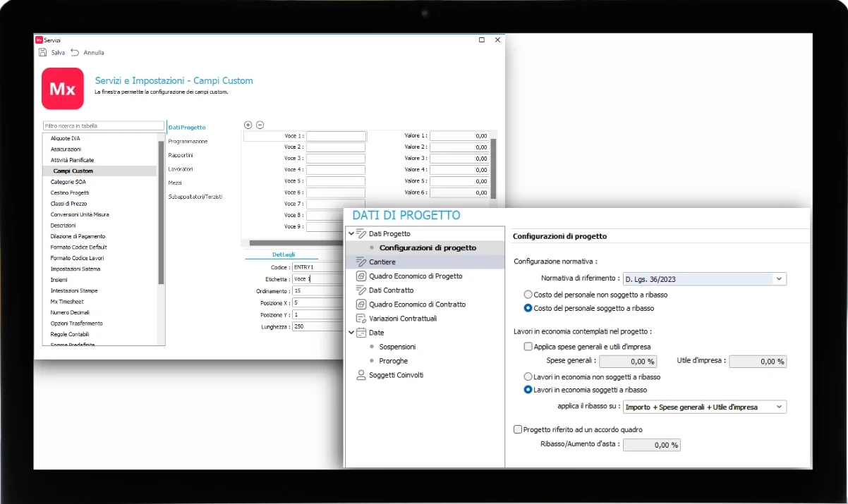Click the Codice field with ENTRY1
The image size is (848, 504).
[317, 267]
